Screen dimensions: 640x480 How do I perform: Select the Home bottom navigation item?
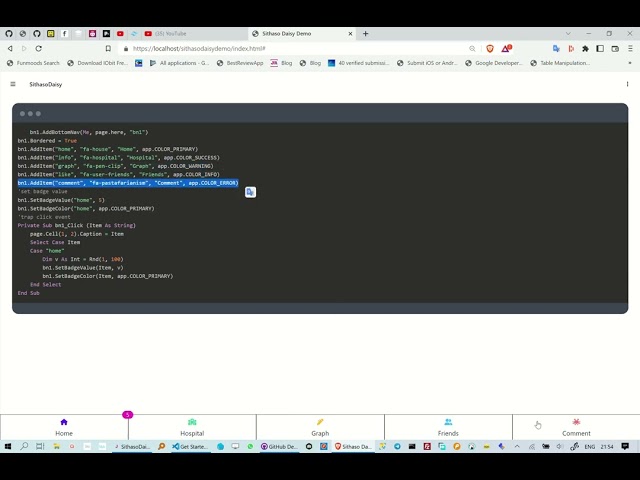pos(64,427)
